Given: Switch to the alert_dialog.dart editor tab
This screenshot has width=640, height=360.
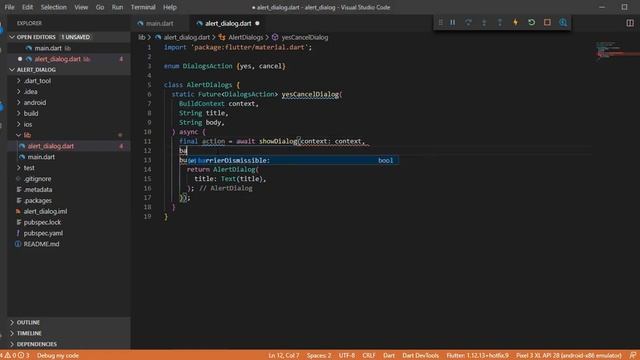Looking at the screenshot, I should coord(228,24).
